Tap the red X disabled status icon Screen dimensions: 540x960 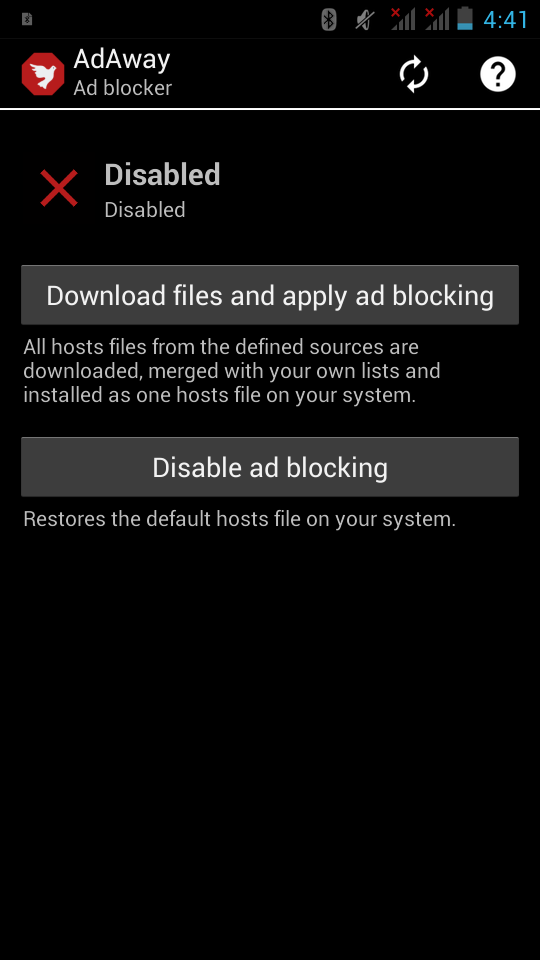[59, 188]
